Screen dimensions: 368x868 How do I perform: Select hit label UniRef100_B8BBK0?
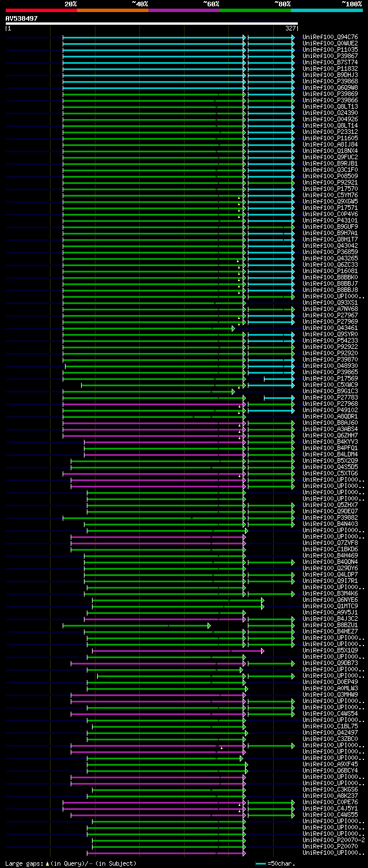pos(330,277)
